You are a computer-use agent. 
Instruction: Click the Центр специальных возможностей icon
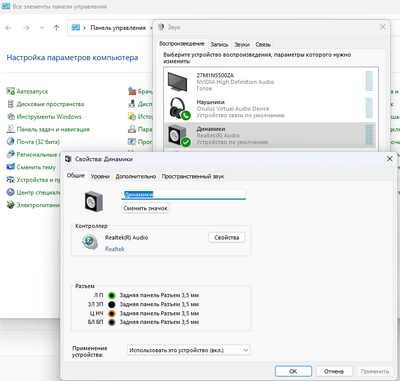tap(11, 192)
